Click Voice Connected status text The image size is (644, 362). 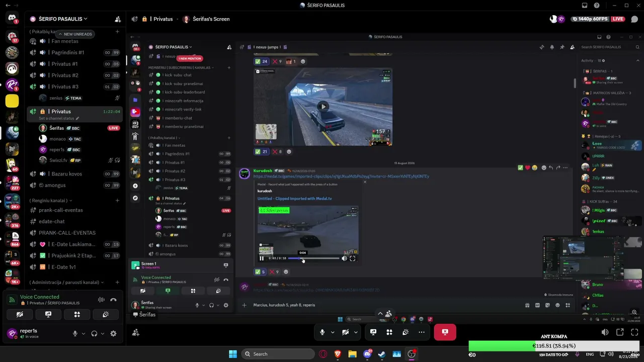(39, 297)
